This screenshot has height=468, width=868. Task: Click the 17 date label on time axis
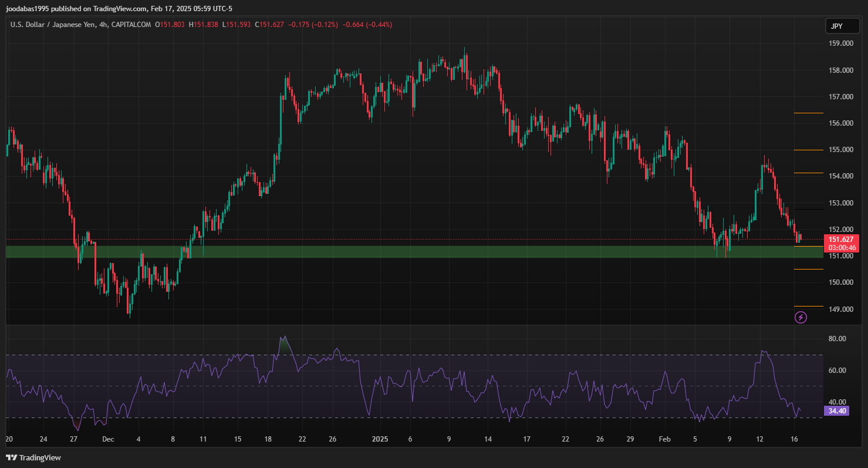coord(527,439)
